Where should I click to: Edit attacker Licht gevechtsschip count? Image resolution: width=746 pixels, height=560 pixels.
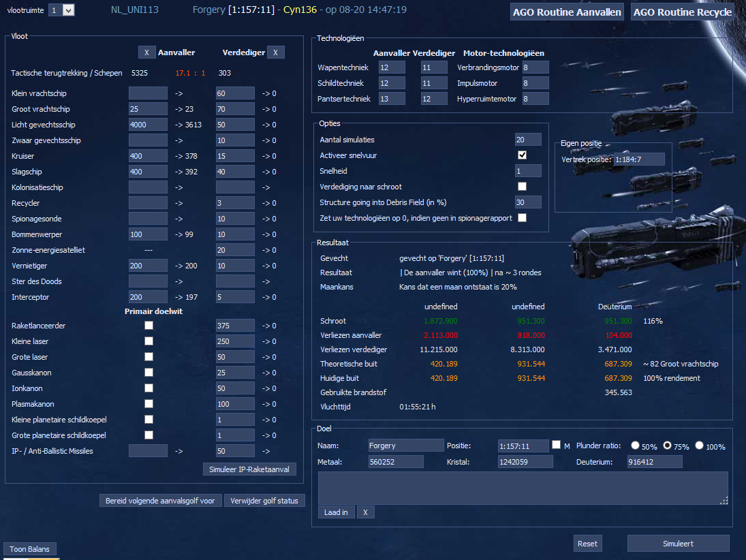click(x=148, y=125)
